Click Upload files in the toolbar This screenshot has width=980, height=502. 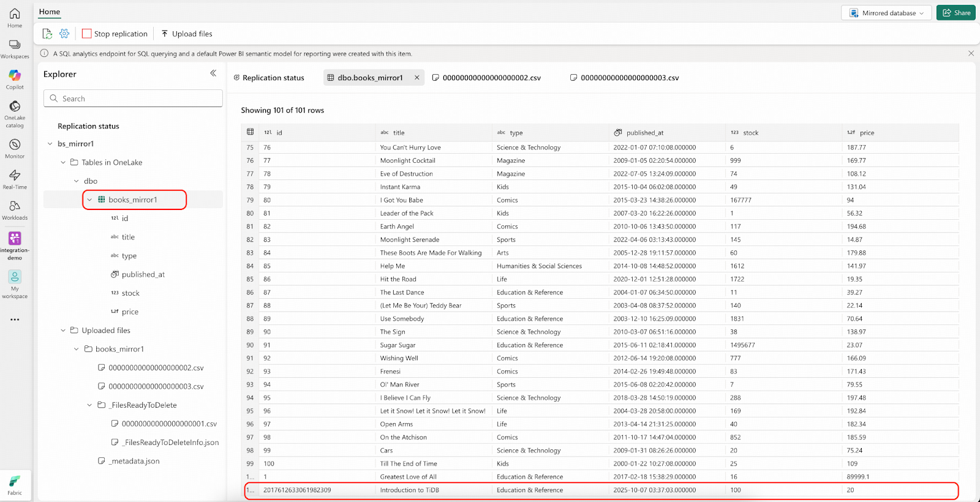187,34
